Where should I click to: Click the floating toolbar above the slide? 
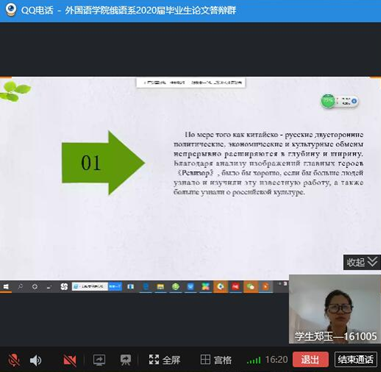tap(191, 83)
